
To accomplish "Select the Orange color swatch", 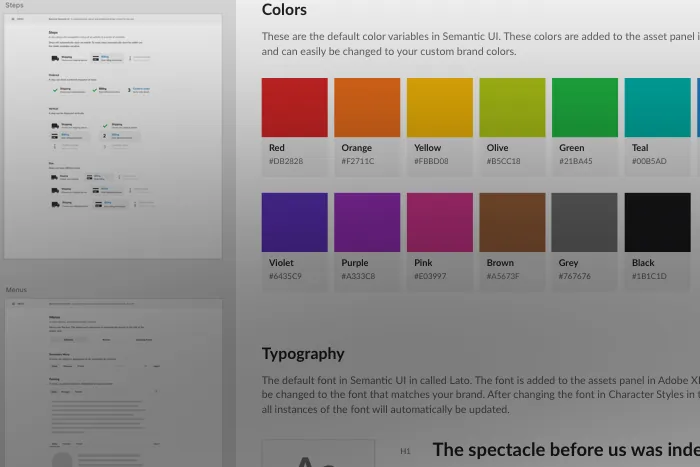I will [x=367, y=108].
